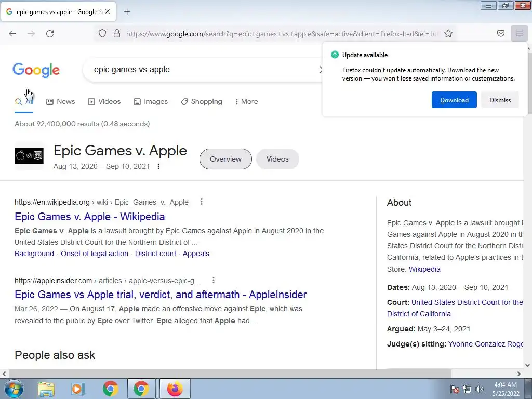This screenshot has height=399, width=532.
Task: Jump to the Background section link
Action: (x=34, y=254)
